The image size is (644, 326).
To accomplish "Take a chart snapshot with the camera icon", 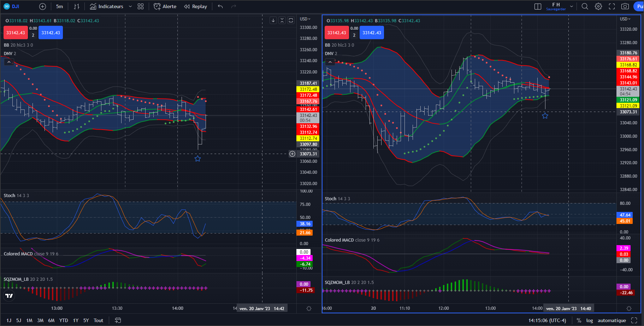I will [625, 6].
